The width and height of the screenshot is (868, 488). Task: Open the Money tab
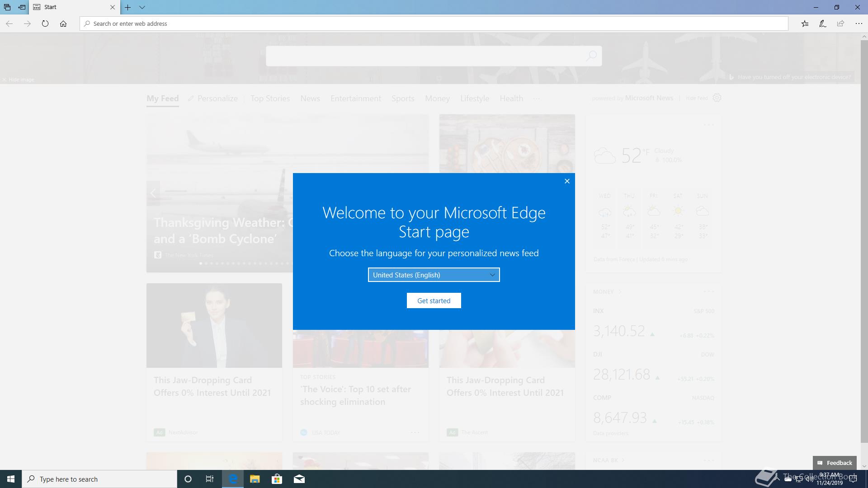pos(437,99)
